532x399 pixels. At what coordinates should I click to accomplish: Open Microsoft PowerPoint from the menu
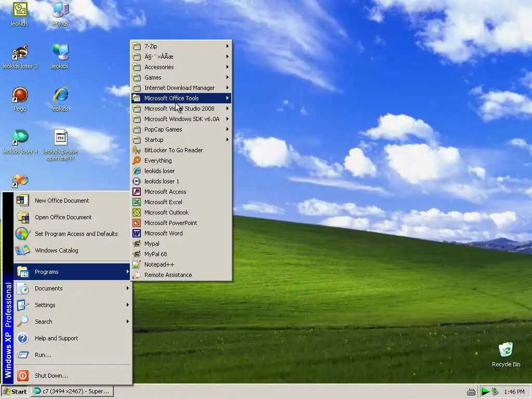coord(181,222)
